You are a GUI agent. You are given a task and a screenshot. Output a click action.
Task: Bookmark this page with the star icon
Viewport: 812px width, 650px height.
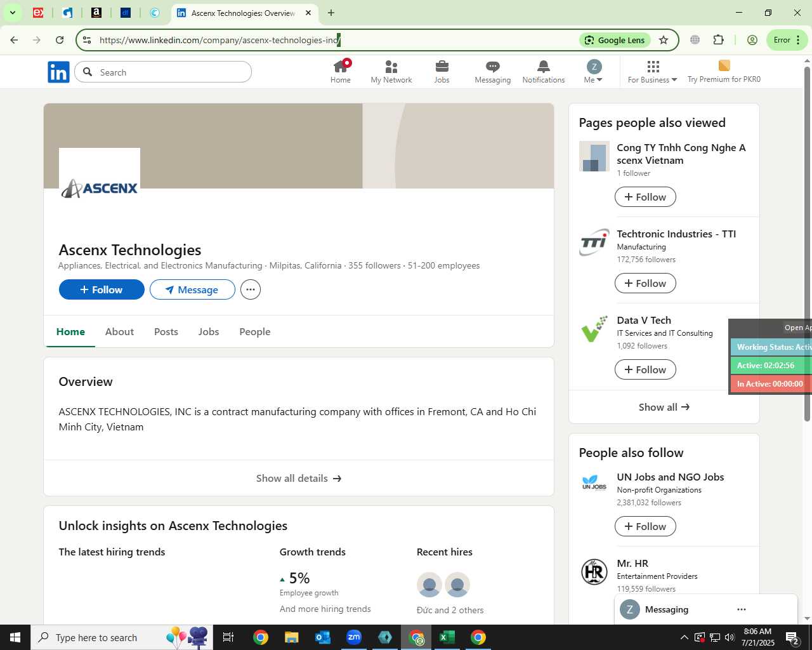pyautogui.click(x=664, y=40)
